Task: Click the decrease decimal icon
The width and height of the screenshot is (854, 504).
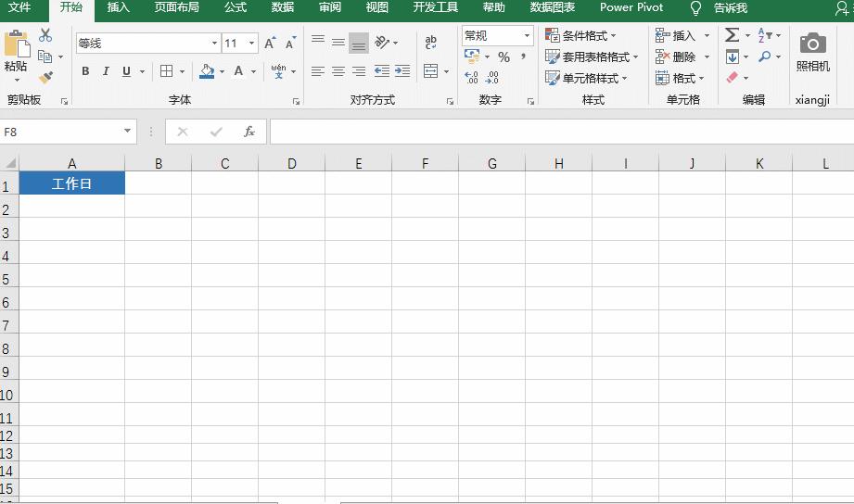Action: [491, 78]
